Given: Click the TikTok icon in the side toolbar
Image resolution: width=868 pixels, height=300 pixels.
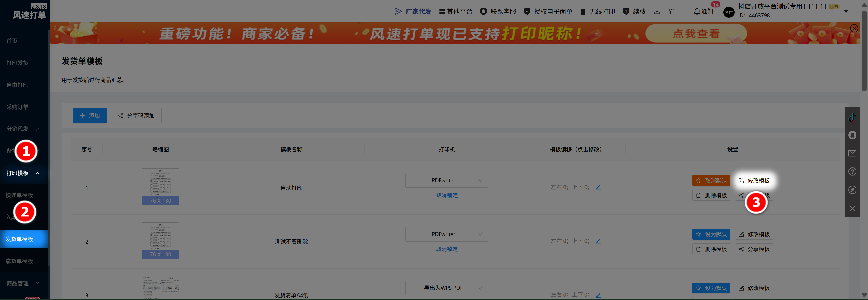Looking at the screenshot, I should point(852,117).
